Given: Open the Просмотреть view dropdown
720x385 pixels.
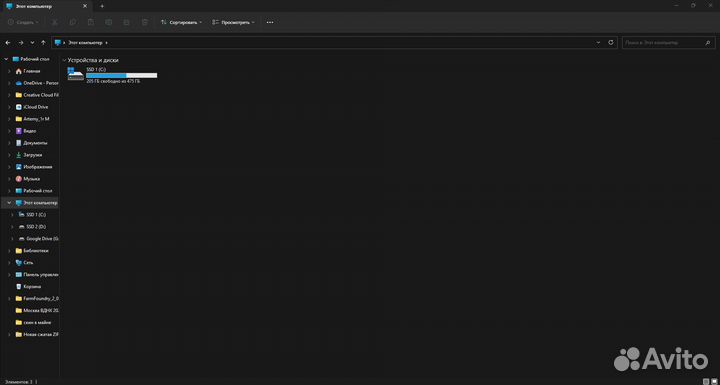Looking at the screenshot, I should point(233,22).
